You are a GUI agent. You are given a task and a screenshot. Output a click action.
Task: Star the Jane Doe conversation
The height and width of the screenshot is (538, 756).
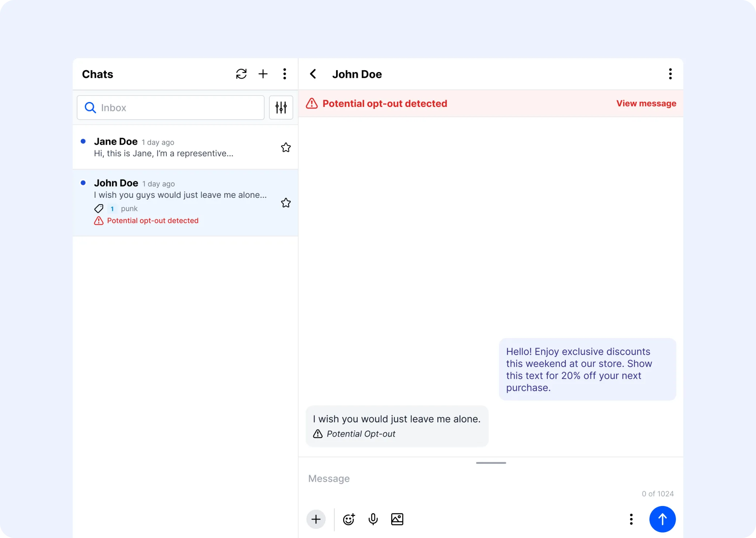coord(286,147)
